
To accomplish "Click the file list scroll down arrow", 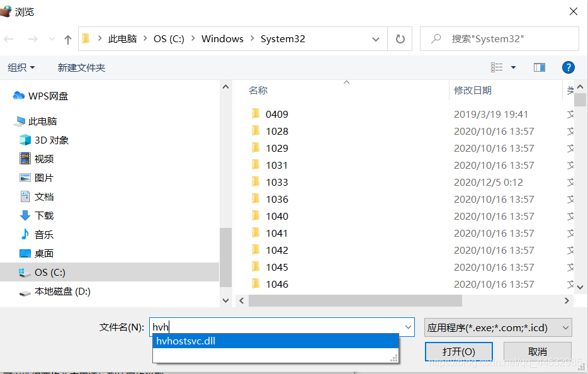I will (580, 287).
